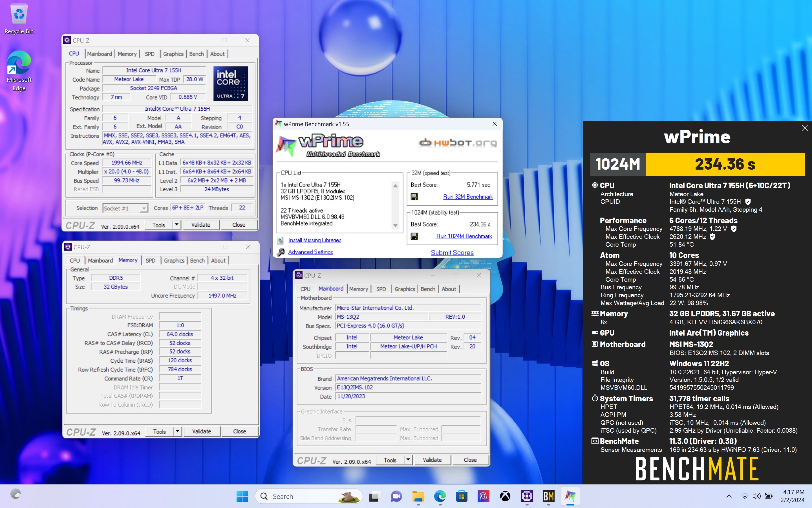Show hidden system tray icons
This screenshot has width=812, height=508.
click(729, 496)
